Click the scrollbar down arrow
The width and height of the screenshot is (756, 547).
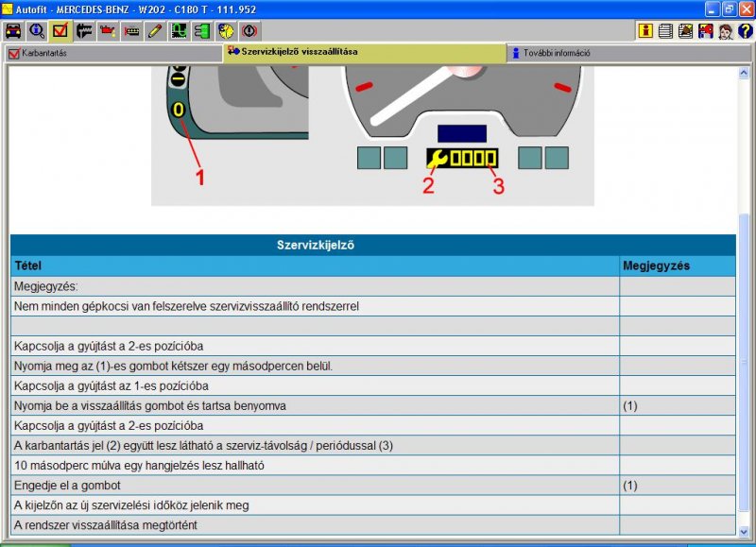point(744,531)
